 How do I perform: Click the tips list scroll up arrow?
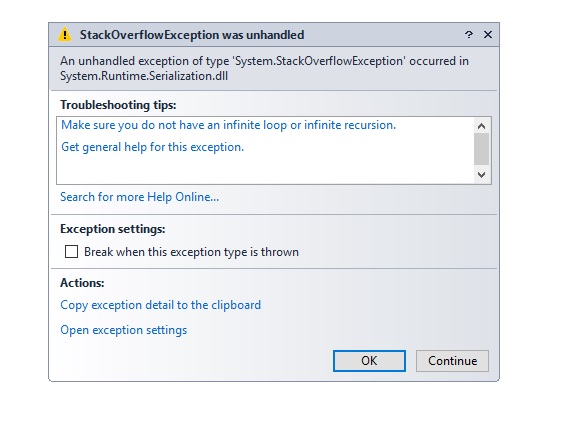[481, 126]
